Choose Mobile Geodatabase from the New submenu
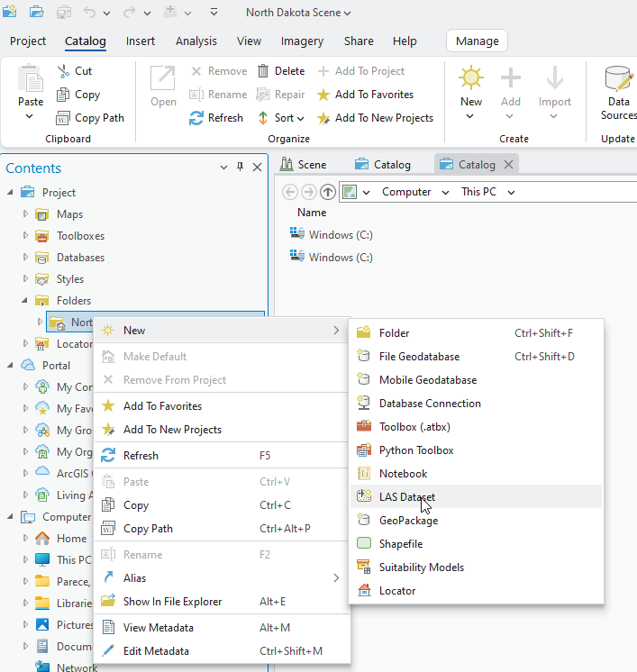The width and height of the screenshot is (637, 672). [x=476, y=380]
